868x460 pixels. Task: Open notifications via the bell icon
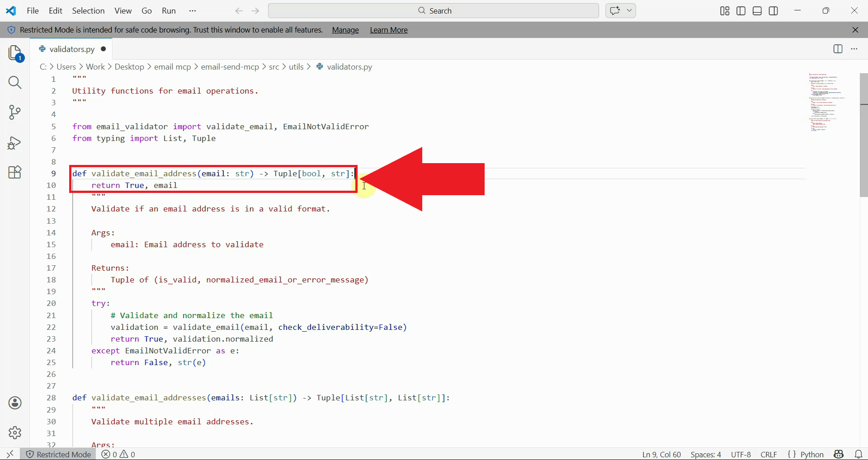[x=859, y=454]
